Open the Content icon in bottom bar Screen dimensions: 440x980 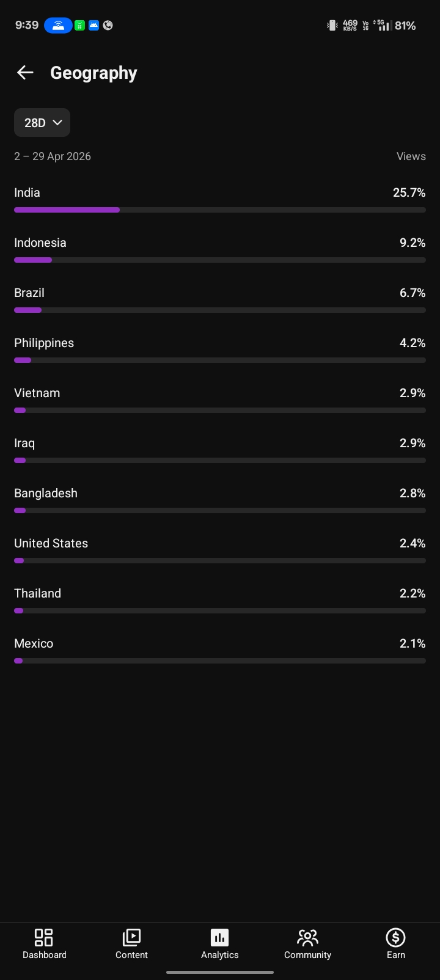pos(131,937)
